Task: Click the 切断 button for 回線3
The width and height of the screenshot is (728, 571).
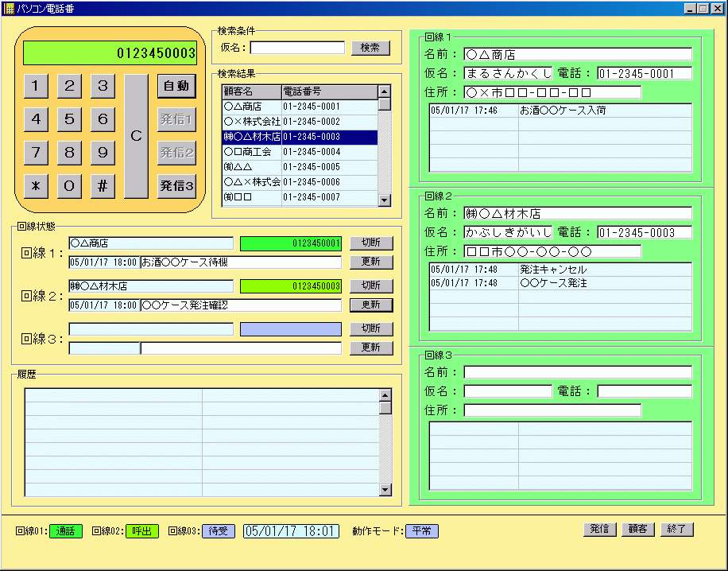Action: [x=371, y=328]
